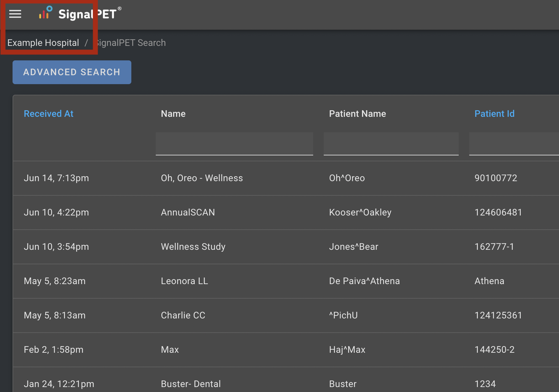This screenshot has height=392, width=559.
Task: Open the hamburger navigation menu
Action: 15,14
